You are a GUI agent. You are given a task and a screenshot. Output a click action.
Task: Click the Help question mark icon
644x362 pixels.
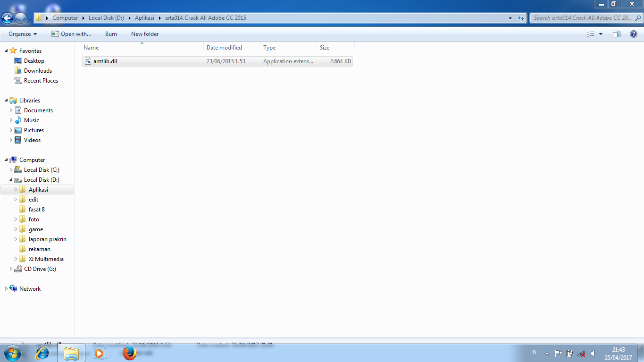click(x=634, y=34)
